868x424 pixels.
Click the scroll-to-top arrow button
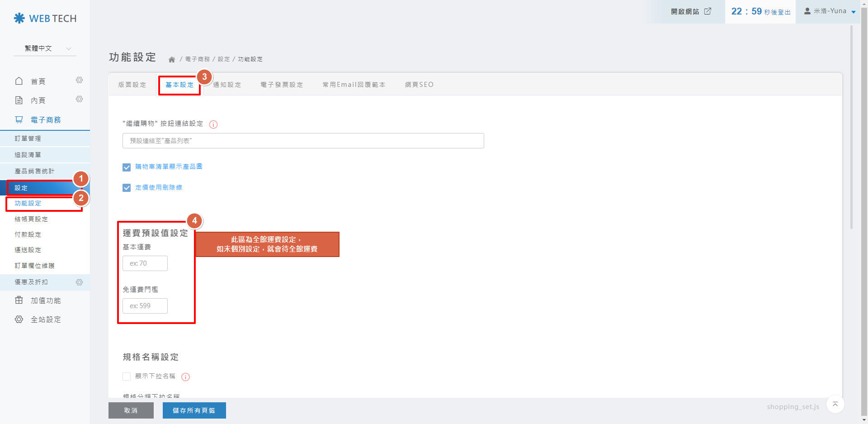click(x=835, y=404)
